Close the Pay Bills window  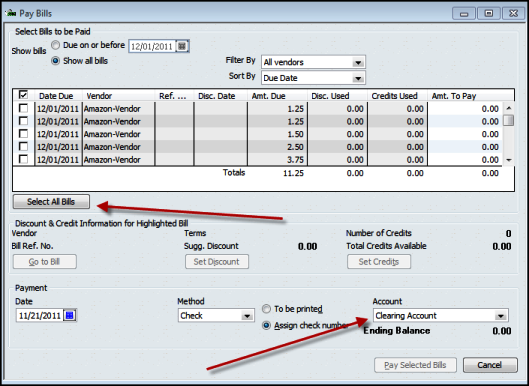tap(513, 13)
